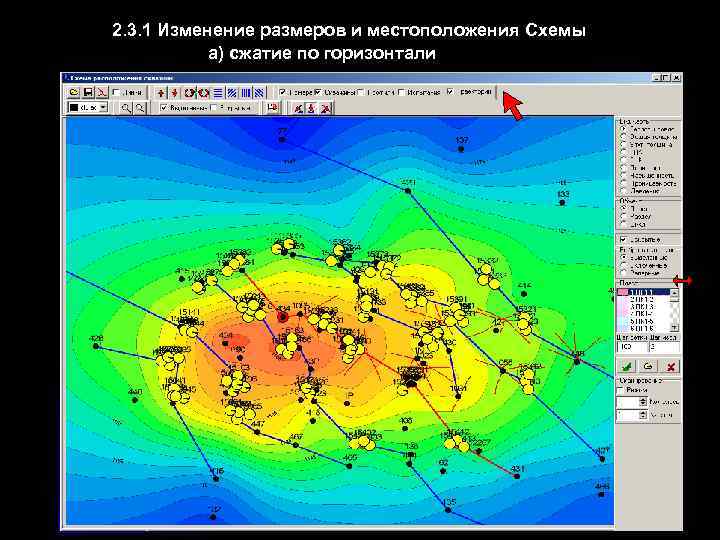The height and width of the screenshot is (540, 720).
Task: Click well 428 on the map
Action: pyautogui.click(x=96, y=346)
